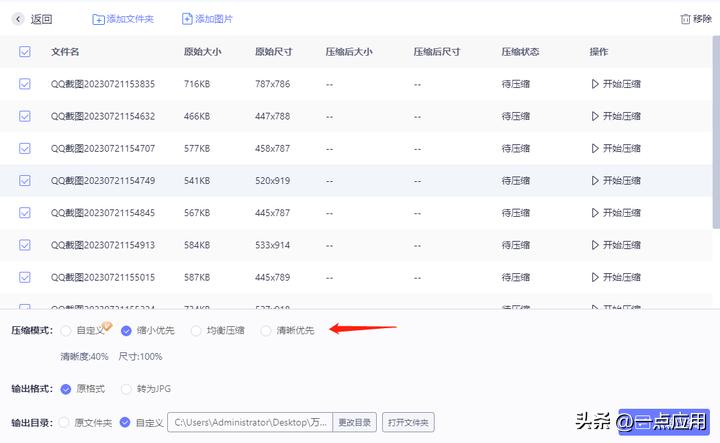The height and width of the screenshot is (443, 720).
Task: Start compressing QQ截图20230721154707
Action: 616,148
